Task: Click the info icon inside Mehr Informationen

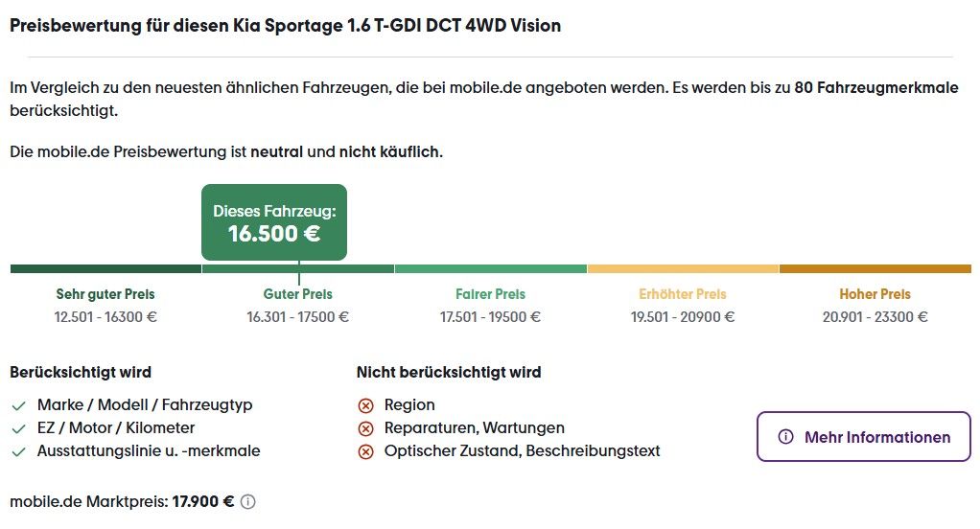Action: [x=786, y=437]
